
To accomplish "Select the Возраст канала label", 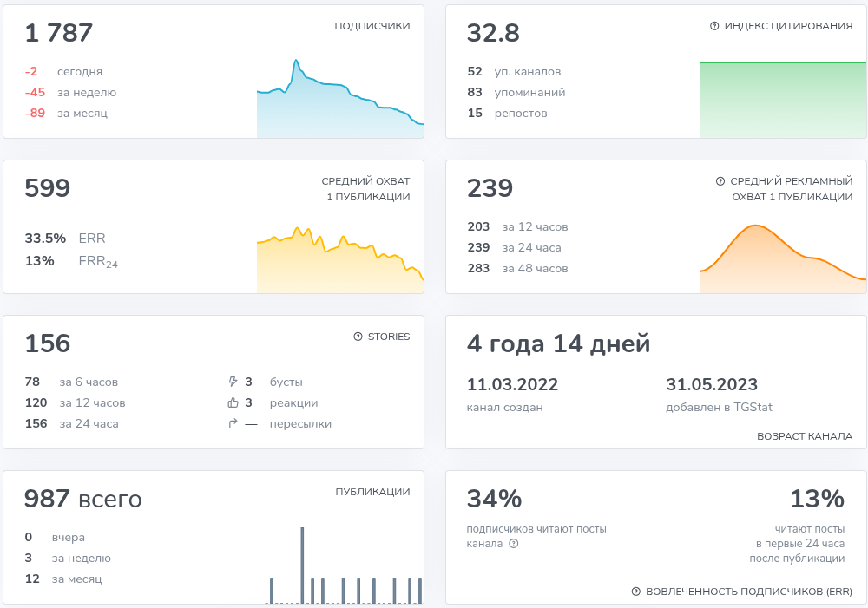I will click(805, 436).
